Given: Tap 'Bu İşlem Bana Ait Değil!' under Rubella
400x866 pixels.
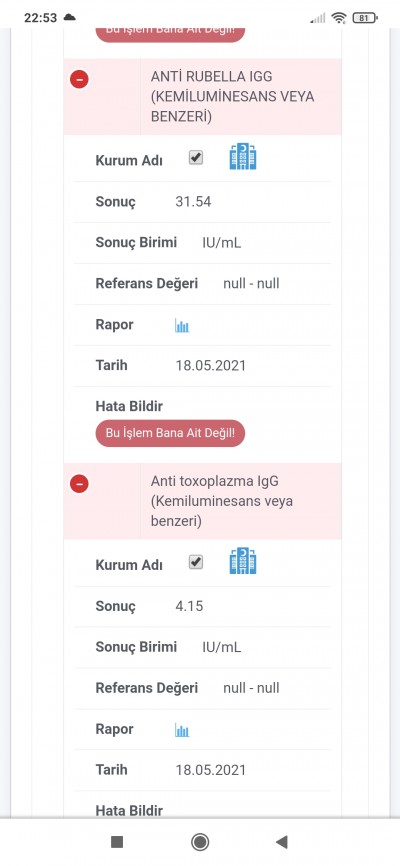Looking at the screenshot, I should [x=170, y=434].
